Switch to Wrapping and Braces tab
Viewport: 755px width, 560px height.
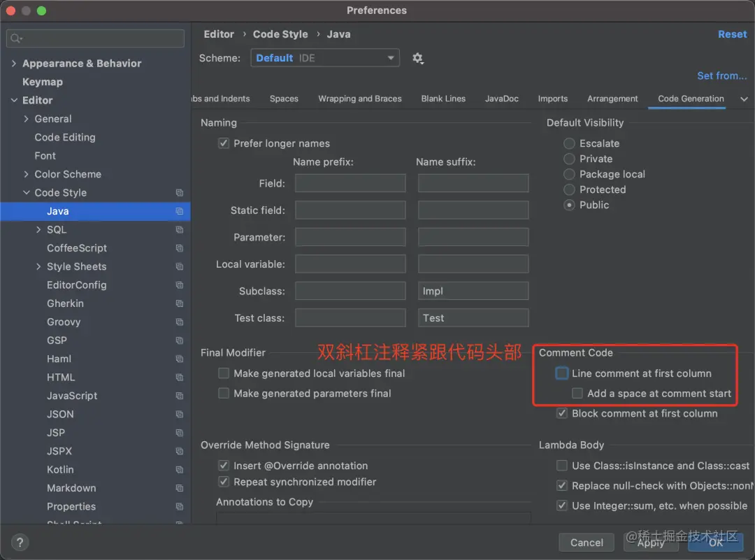point(360,99)
